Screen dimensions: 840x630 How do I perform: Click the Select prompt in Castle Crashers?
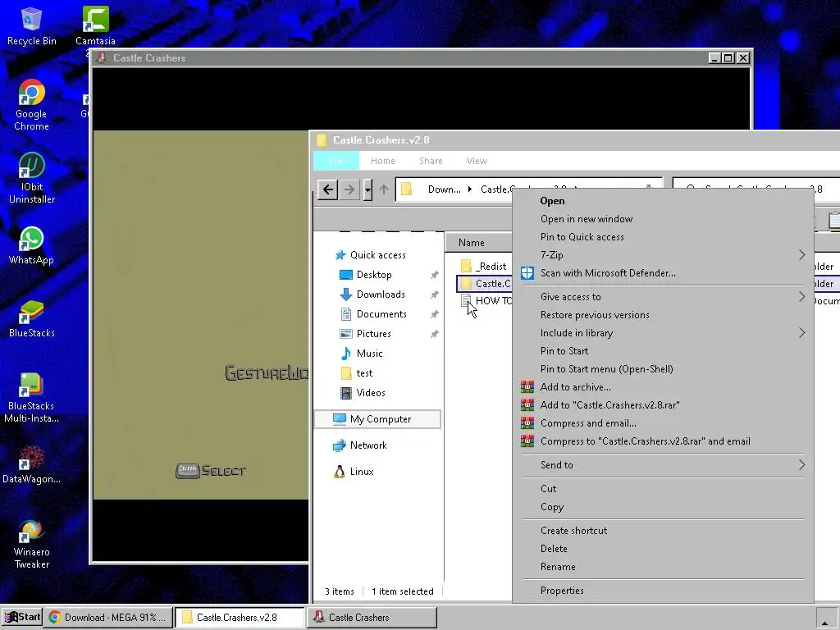[x=211, y=471]
